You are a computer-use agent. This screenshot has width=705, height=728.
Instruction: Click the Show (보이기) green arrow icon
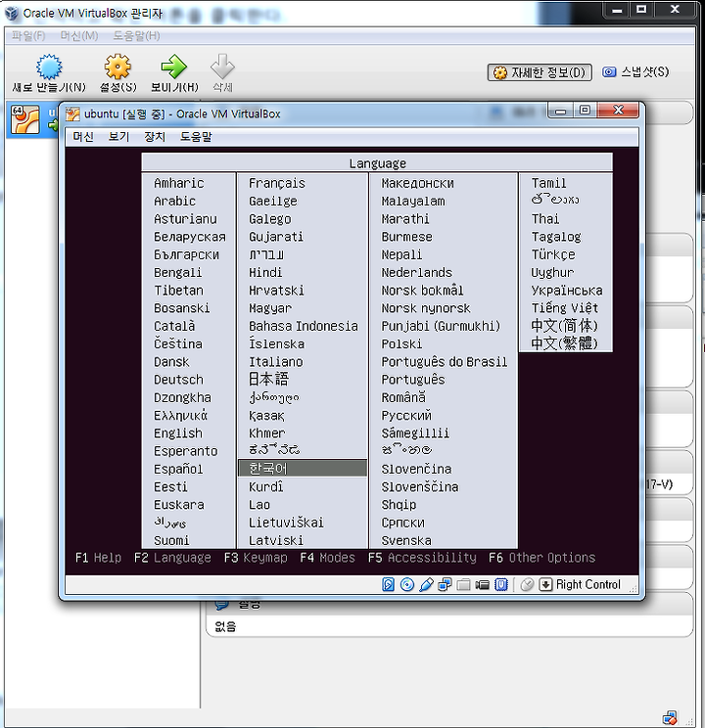point(174,67)
